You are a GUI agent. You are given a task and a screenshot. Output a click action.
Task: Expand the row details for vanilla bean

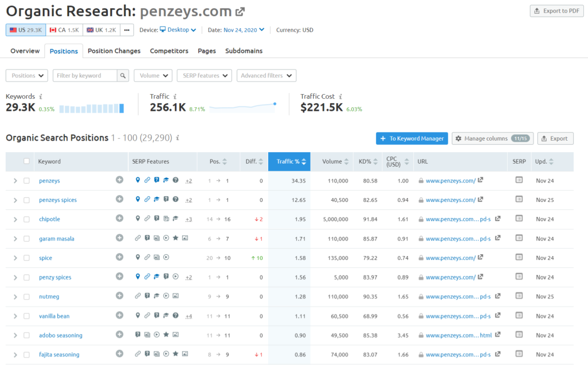click(x=16, y=316)
